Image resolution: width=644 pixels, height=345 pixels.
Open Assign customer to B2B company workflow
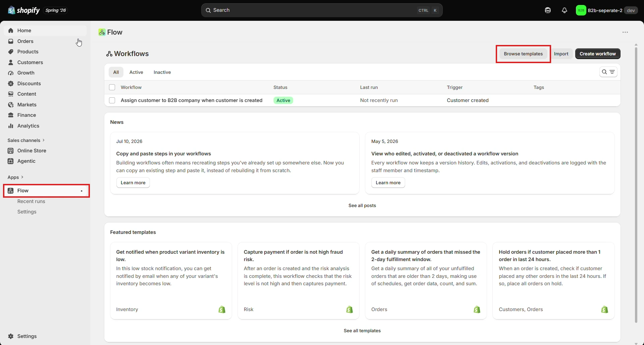pos(192,100)
